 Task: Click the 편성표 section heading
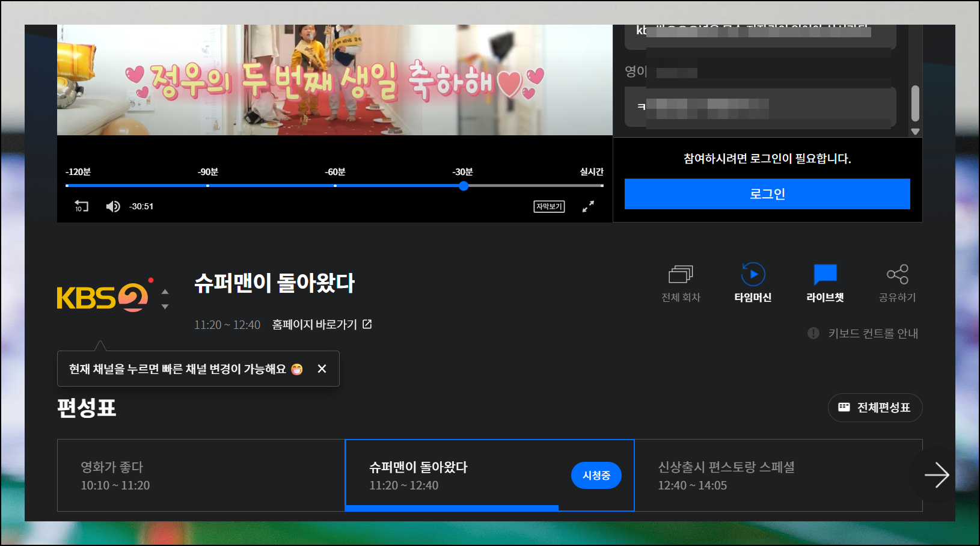87,408
